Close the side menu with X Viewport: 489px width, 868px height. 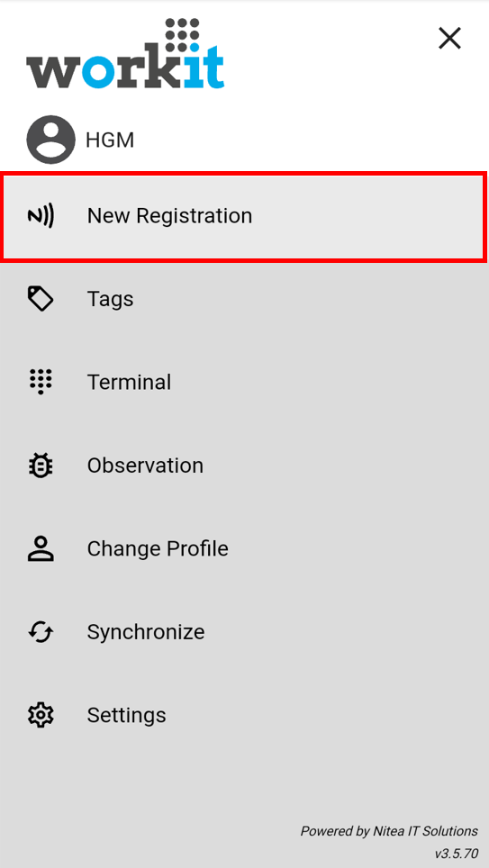coord(449,38)
